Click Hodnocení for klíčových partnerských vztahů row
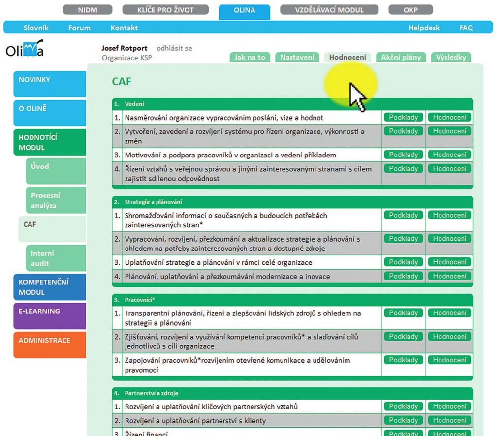The height and width of the screenshot is (436, 504). pos(449,406)
